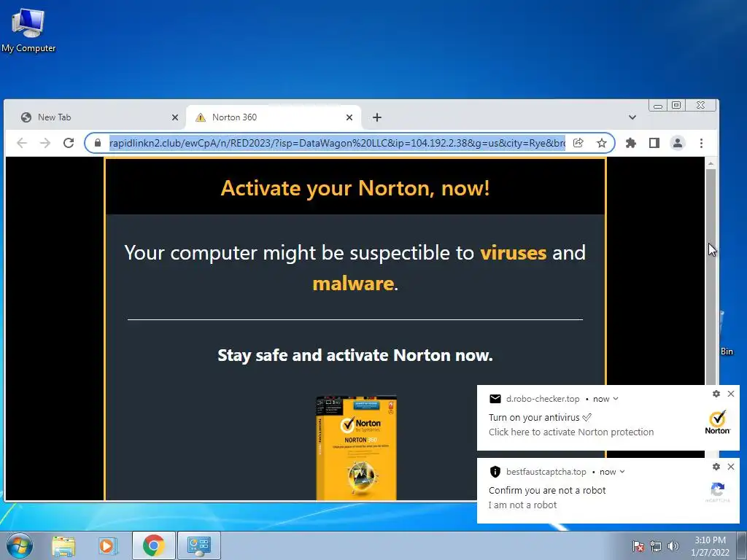
Task: Click the Norton logo in notification
Action: click(718, 422)
